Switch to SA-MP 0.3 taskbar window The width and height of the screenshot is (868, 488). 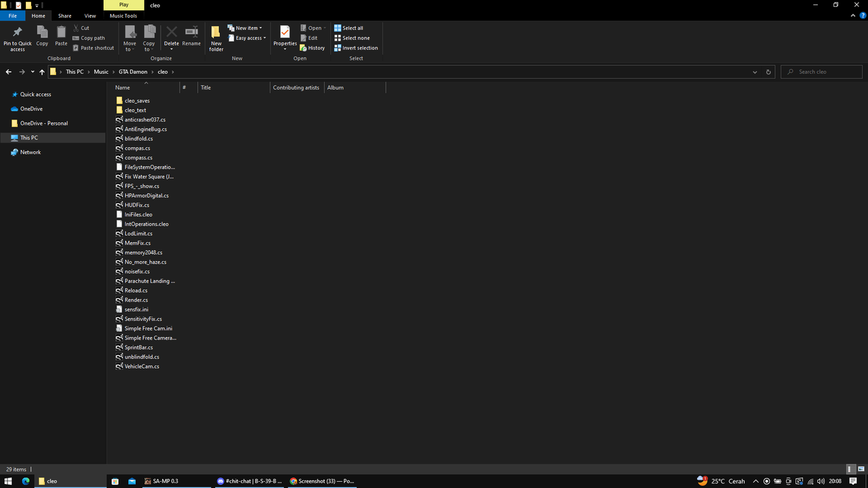(x=175, y=481)
